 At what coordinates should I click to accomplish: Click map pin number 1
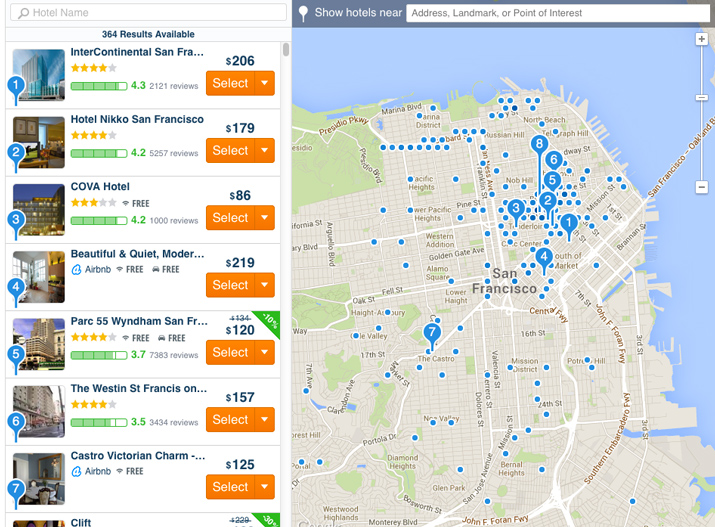coord(569,223)
